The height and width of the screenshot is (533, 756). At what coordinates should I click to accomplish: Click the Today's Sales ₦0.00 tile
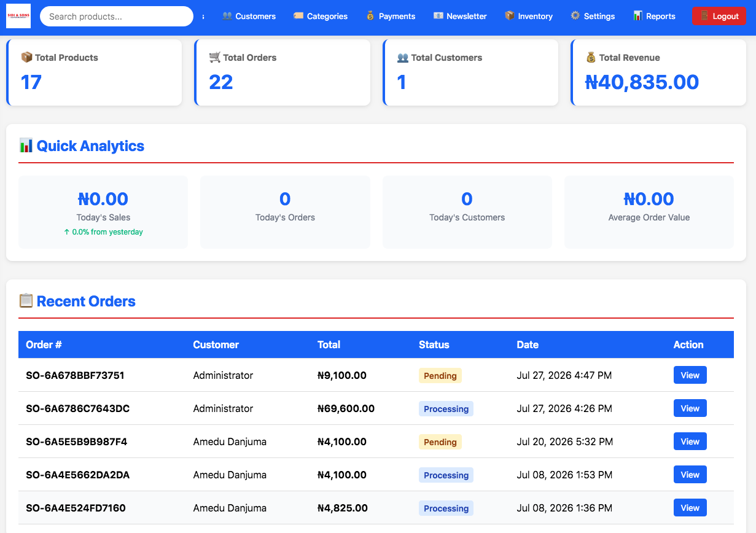pyautogui.click(x=103, y=212)
